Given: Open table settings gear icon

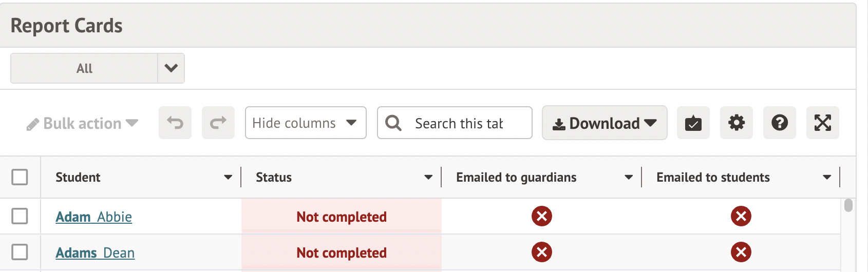Looking at the screenshot, I should click(x=737, y=123).
